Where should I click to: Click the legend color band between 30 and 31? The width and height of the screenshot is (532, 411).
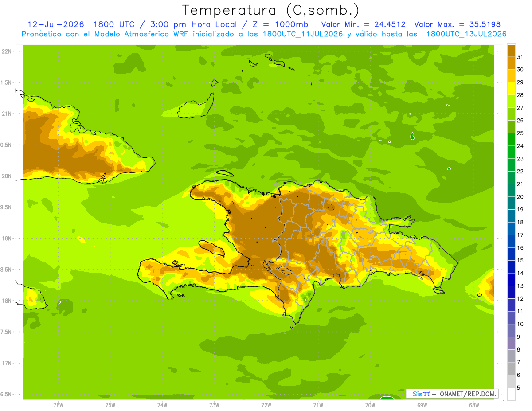click(x=511, y=63)
